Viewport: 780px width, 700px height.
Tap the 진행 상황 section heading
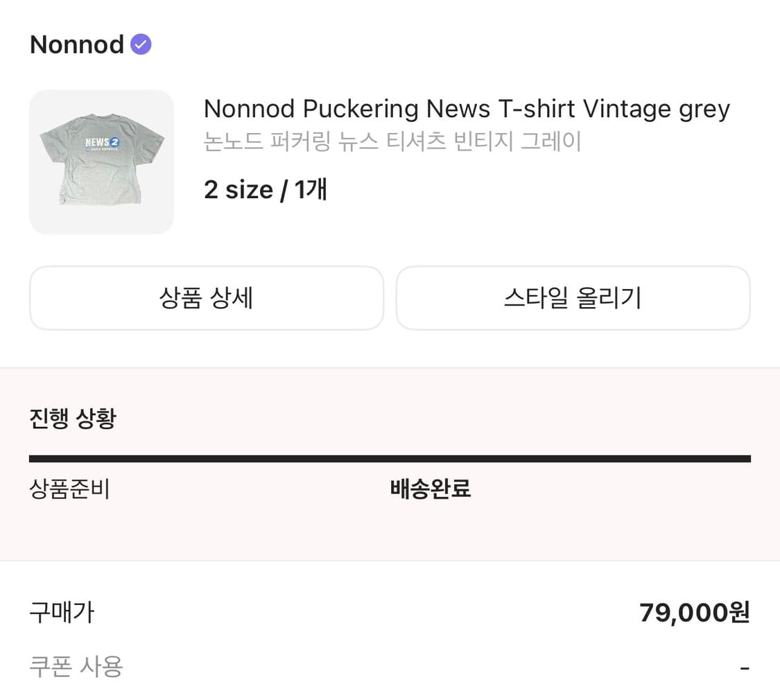point(73,419)
